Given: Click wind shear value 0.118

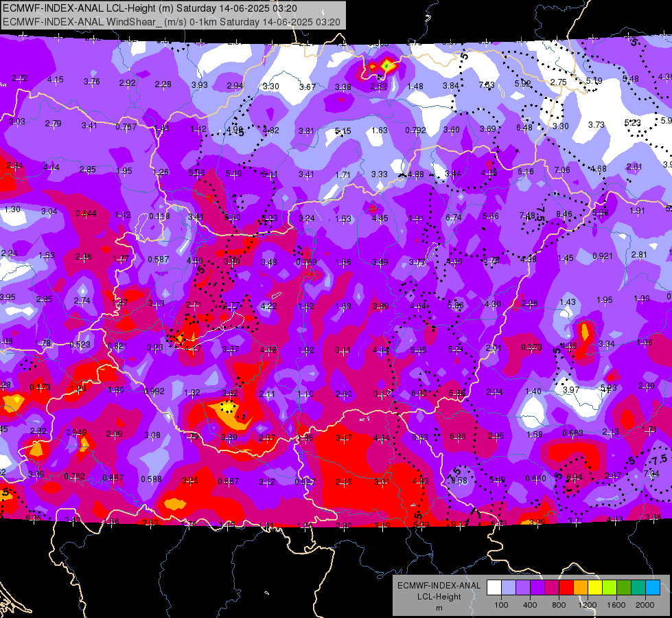Looking at the screenshot, I should 159,216.
